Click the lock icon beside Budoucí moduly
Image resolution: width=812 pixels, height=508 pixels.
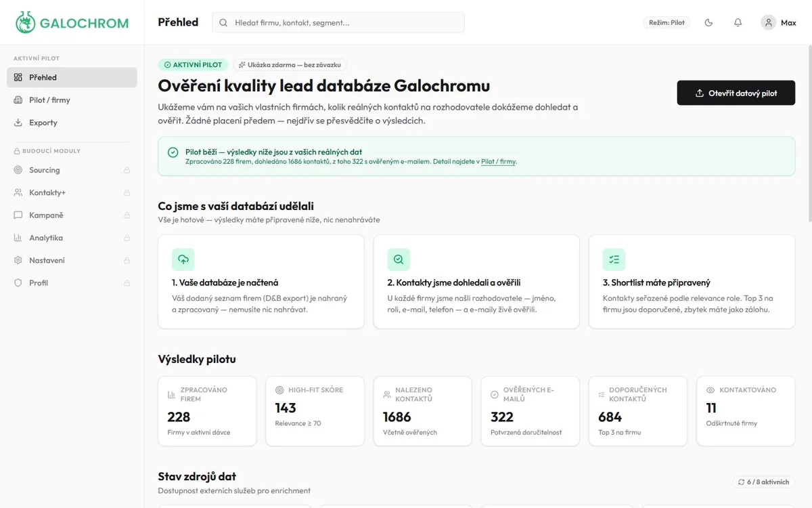coord(17,151)
